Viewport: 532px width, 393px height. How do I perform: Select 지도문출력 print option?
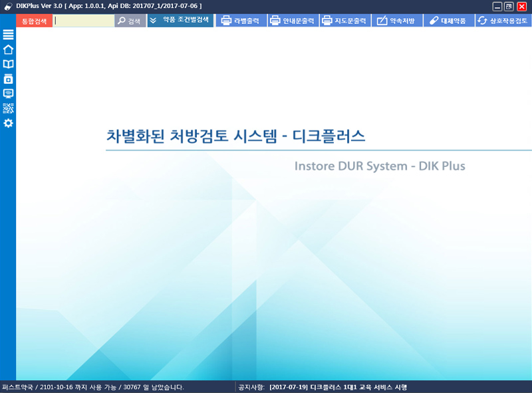344,21
